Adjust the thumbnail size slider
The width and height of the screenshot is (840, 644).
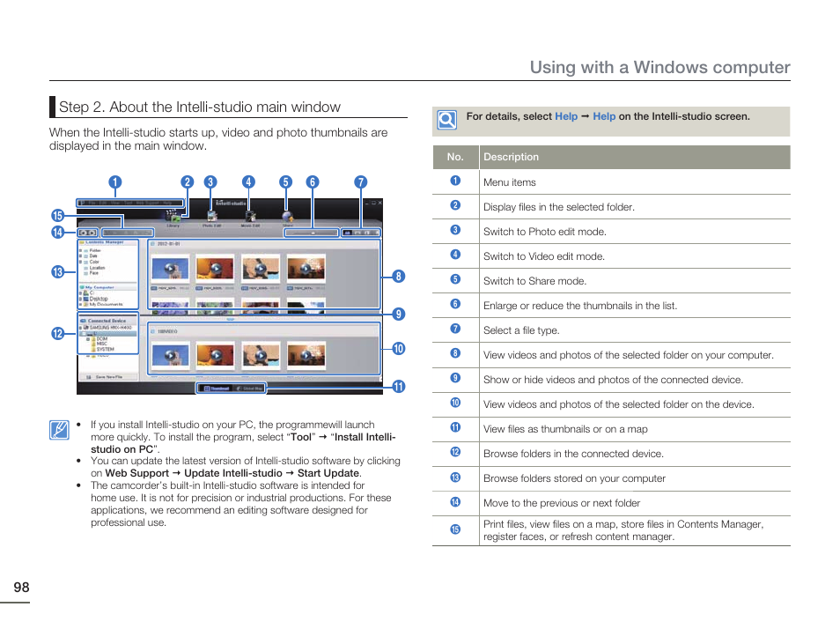pos(312,233)
